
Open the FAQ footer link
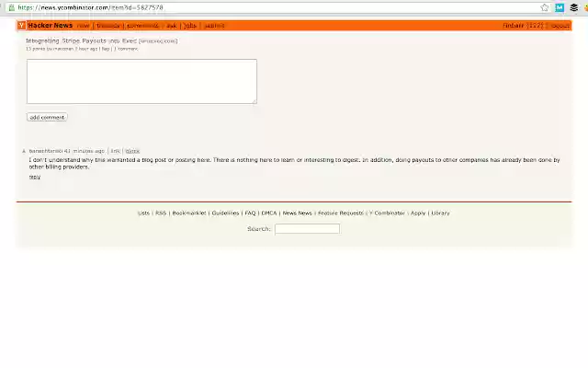(x=250, y=213)
